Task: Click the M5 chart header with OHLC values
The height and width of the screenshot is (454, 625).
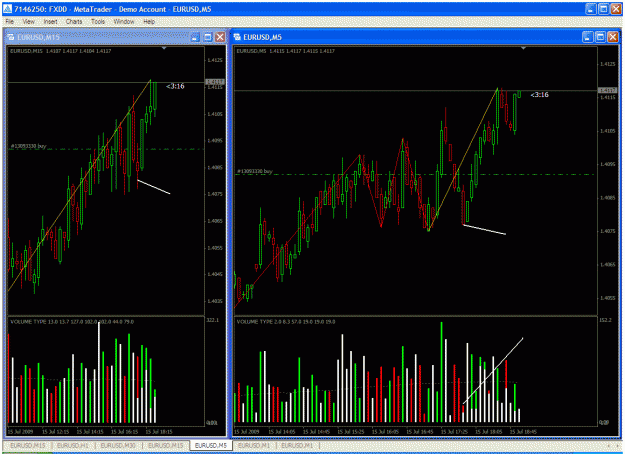Action: (x=286, y=51)
